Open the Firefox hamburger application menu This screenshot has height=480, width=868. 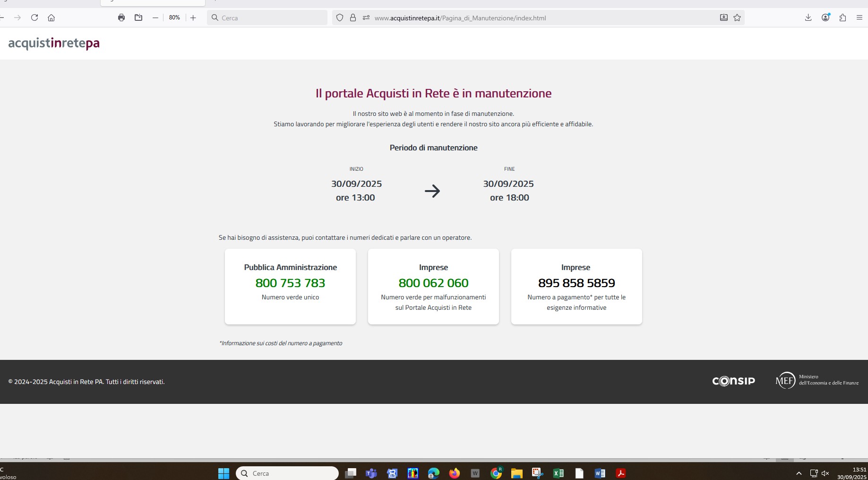coord(859,17)
